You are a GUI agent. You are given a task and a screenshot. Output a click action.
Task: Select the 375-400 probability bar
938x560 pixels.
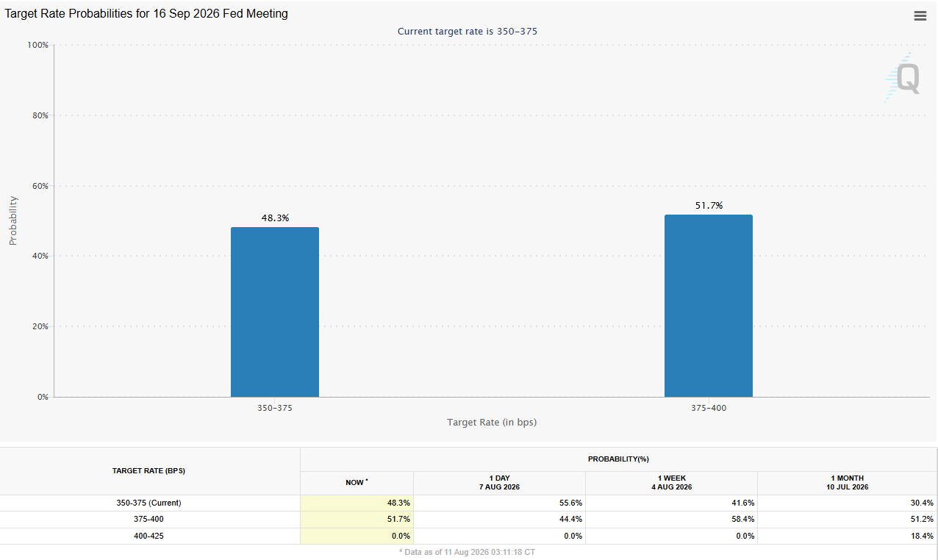click(709, 306)
